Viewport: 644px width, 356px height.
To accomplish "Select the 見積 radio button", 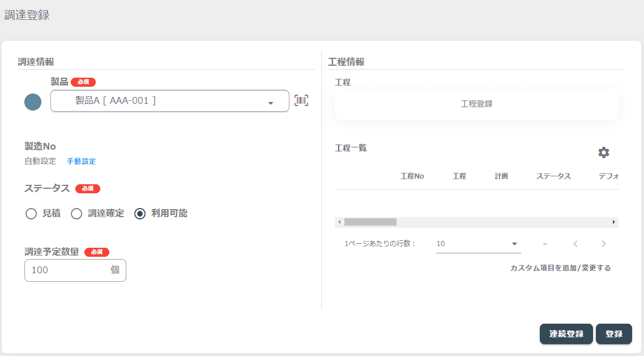I will (x=31, y=213).
